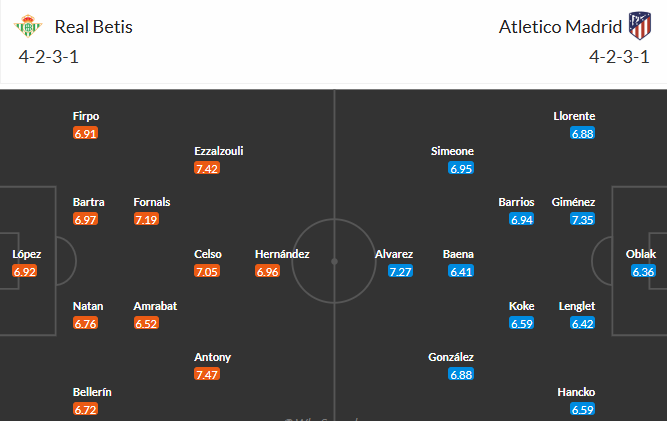Click the Atletico Madrid club crest
Image resolution: width=667 pixels, height=421 pixels.
(637, 26)
